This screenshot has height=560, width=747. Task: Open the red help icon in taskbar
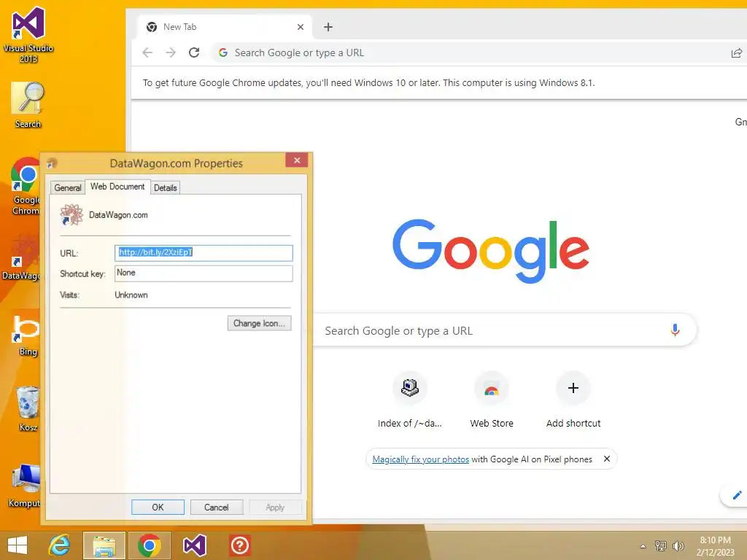[x=239, y=545]
